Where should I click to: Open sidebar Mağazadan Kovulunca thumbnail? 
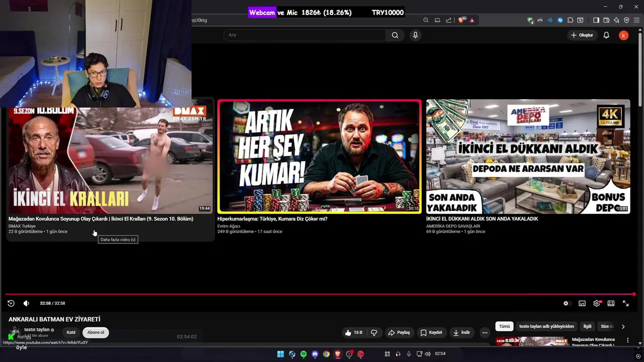click(x=532, y=341)
